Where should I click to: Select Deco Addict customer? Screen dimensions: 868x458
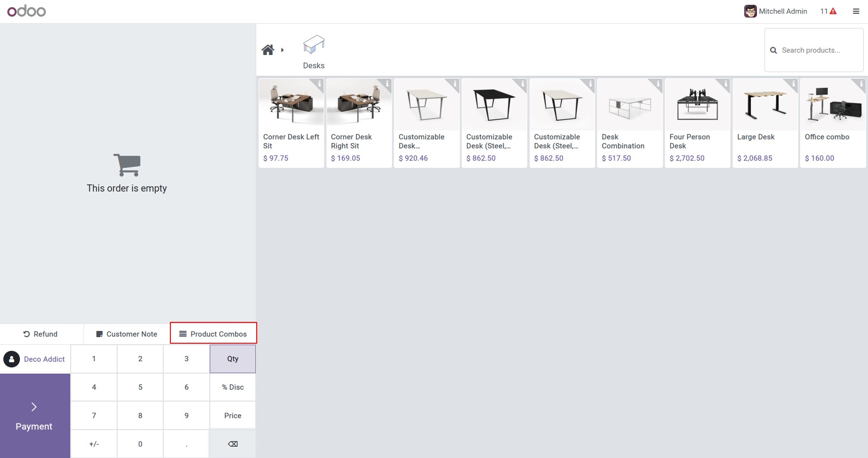pyautogui.click(x=35, y=359)
